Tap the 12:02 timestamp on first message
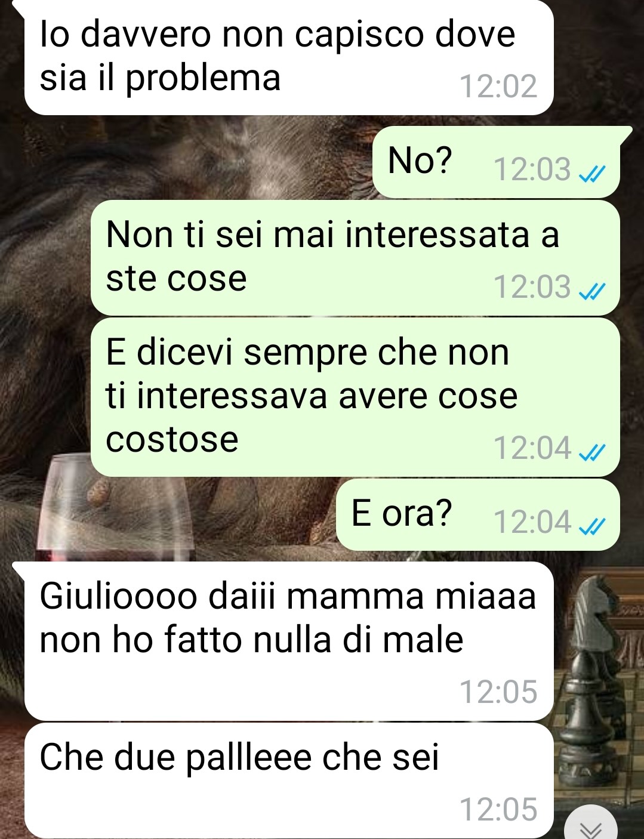Image resolution: width=644 pixels, height=839 pixels. [498, 87]
